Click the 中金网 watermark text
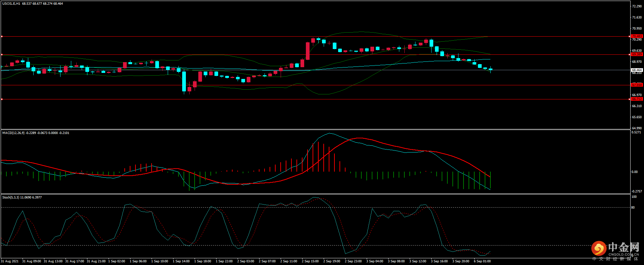 623,248
